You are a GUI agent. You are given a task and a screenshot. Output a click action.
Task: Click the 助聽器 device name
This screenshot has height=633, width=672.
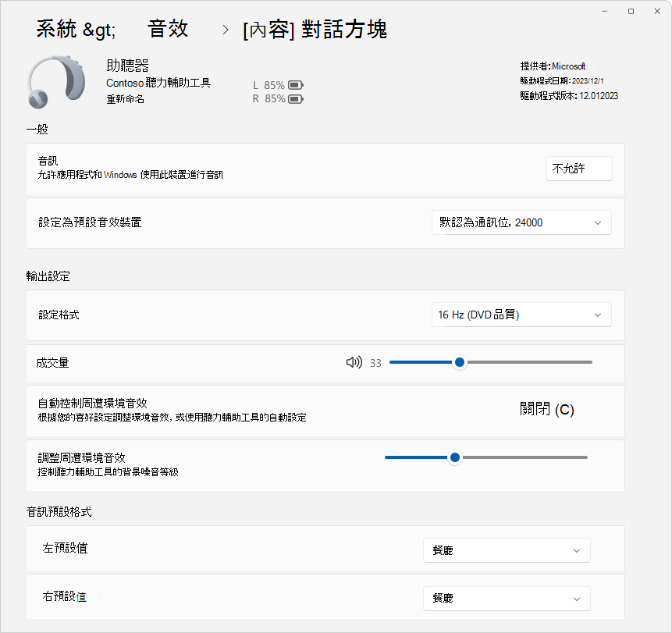click(127, 66)
